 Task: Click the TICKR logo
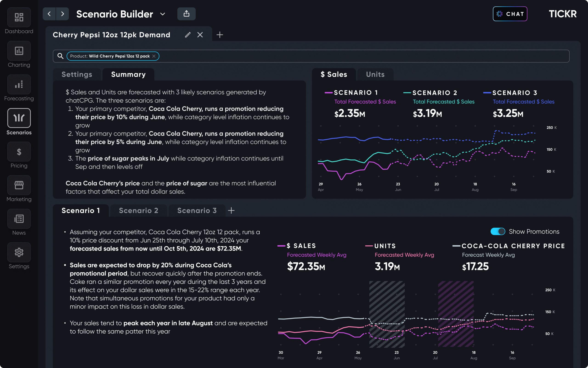[563, 14]
